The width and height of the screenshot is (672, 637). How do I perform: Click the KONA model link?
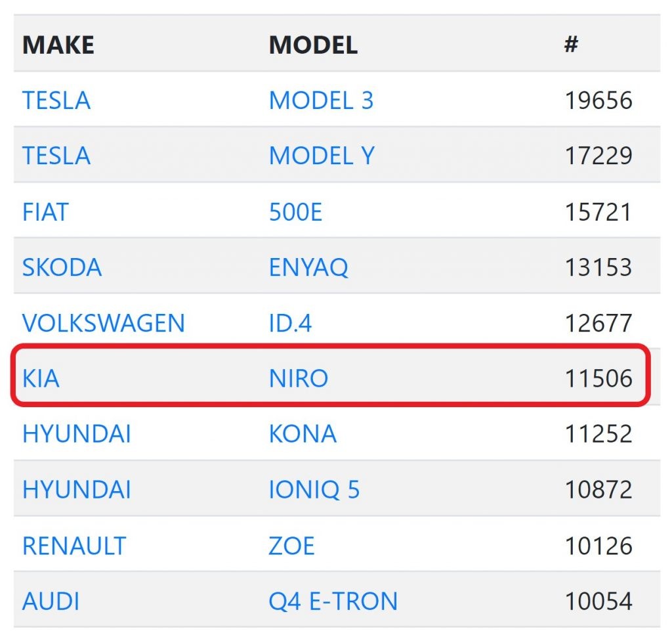click(x=303, y=434)
